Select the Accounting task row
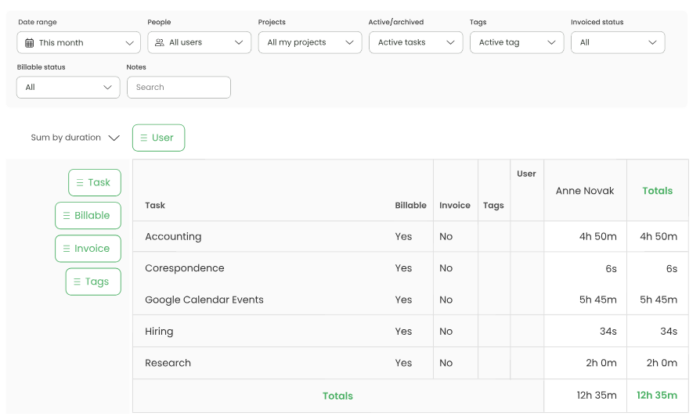Viewport: 700px width, 420px height. coord(410,237)
